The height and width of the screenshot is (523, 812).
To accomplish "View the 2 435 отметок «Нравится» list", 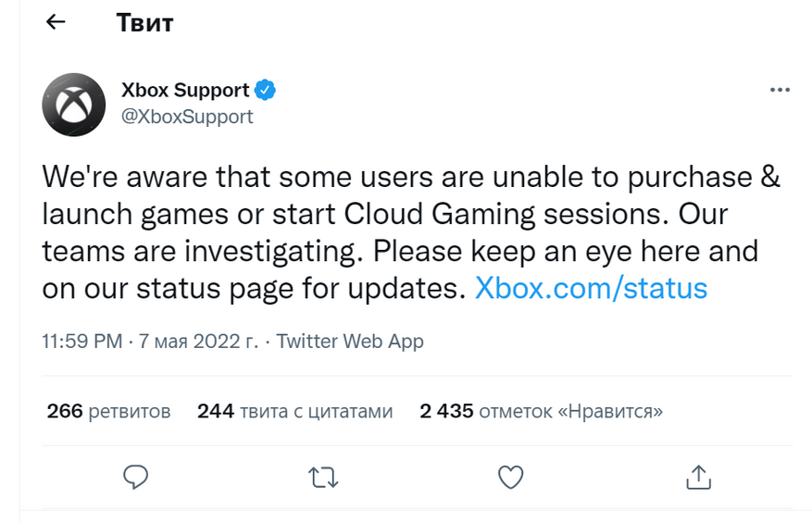I will click(541, 411).
